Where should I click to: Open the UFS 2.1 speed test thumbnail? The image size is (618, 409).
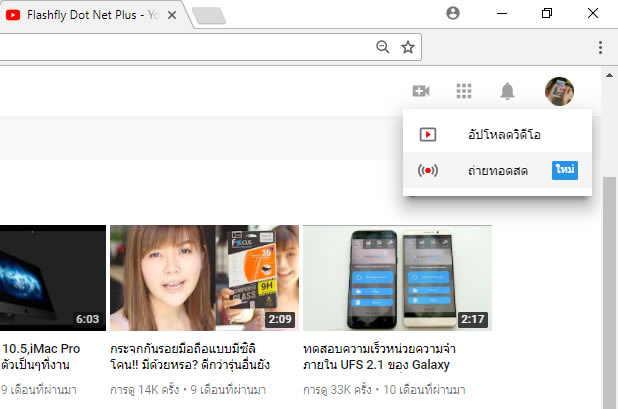pyautogui.click(x=397, y=278)
